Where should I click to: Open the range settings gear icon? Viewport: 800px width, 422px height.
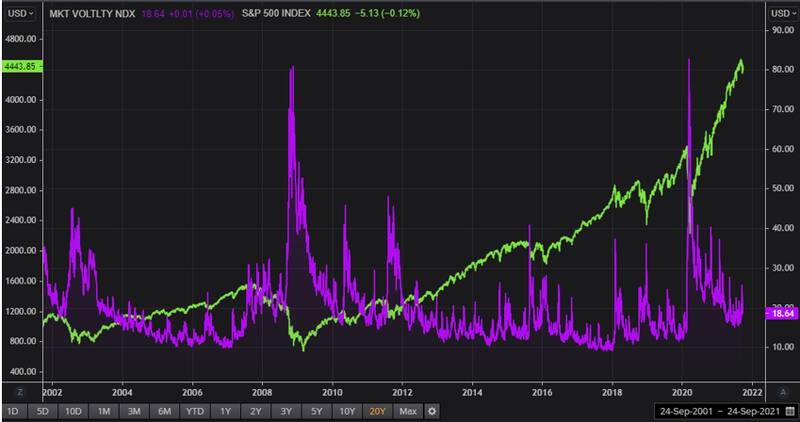tap(432, 411)
